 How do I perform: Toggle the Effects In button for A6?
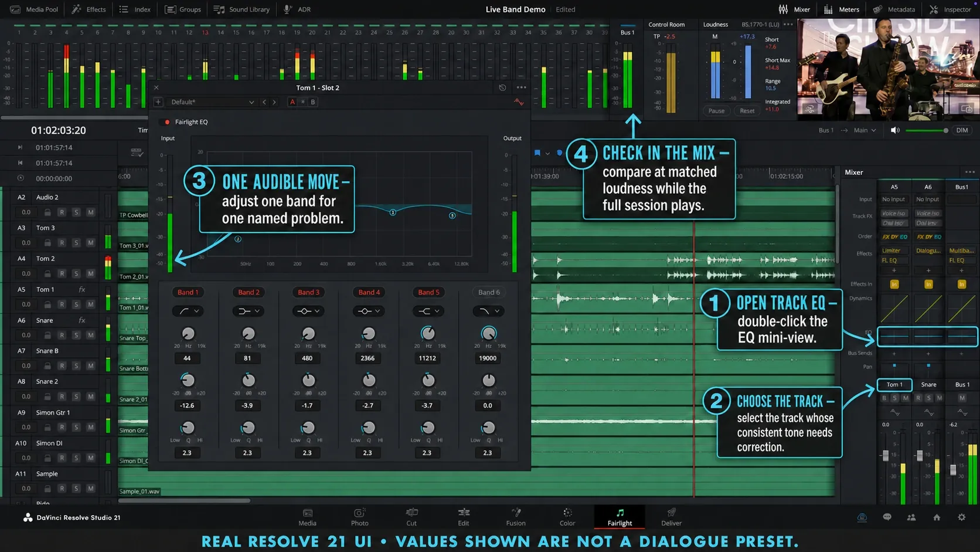tap(928, 285)
